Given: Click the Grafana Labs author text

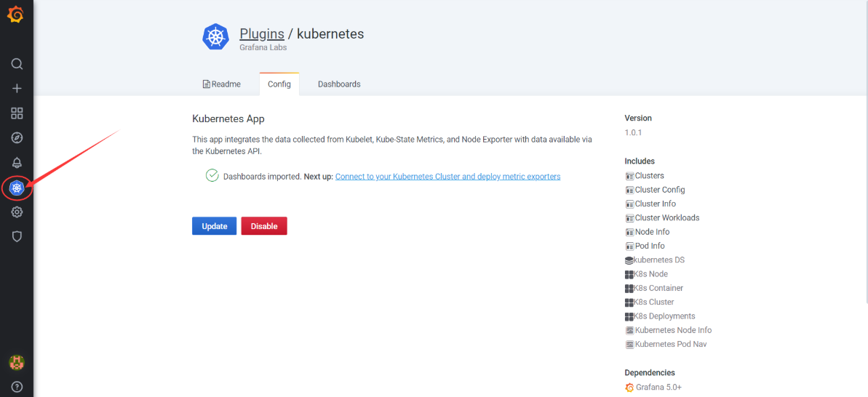Looking at the screenshot, I should click(263, 47).
